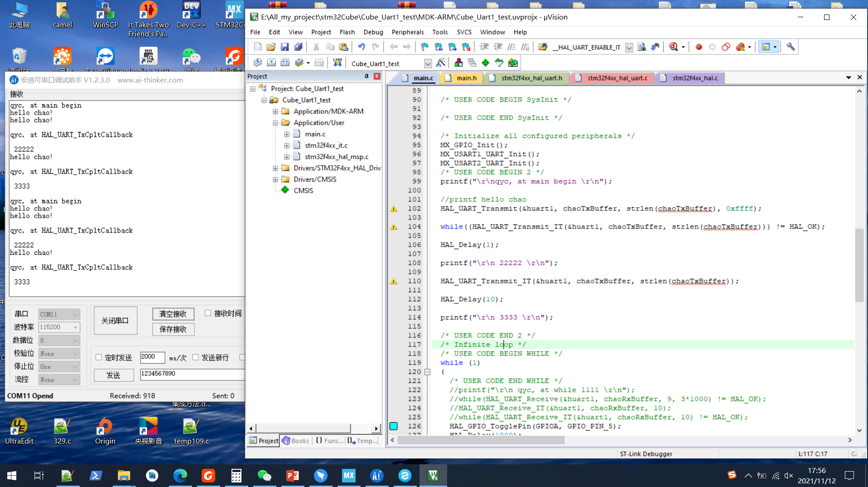Click the Undo arrow icon
Screen dimensions: 868x487
[x=362, y=47]
